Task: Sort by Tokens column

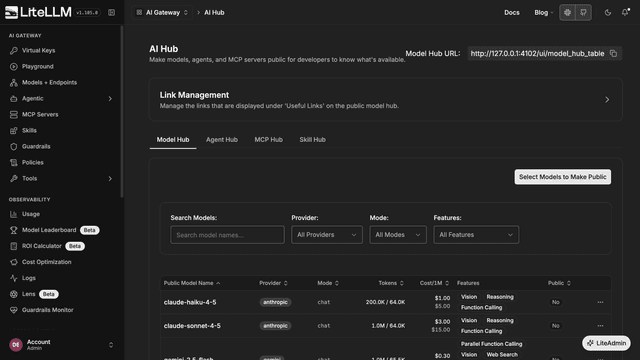Action: [391, 283]
